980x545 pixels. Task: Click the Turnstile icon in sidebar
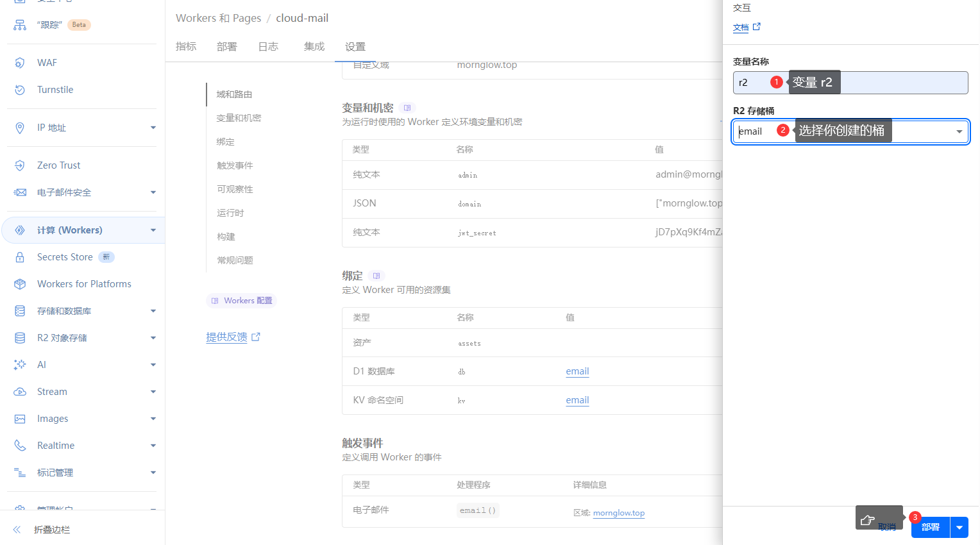pyautogui.click(x=20, y=90)
